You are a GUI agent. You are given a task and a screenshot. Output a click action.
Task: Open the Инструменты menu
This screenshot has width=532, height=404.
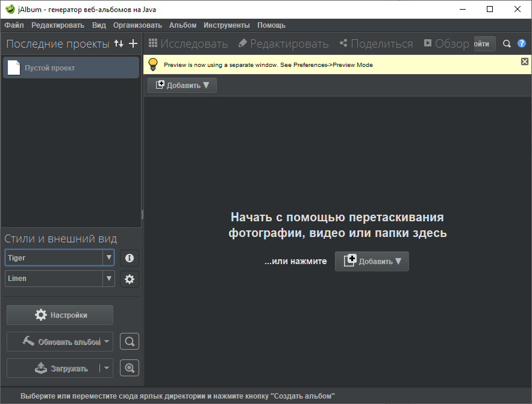click(227, 25)
